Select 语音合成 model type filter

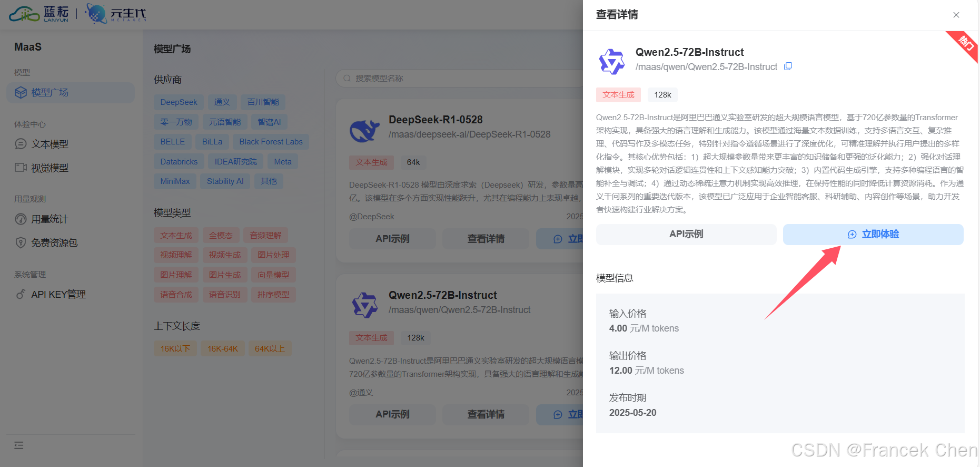(176, 295)
